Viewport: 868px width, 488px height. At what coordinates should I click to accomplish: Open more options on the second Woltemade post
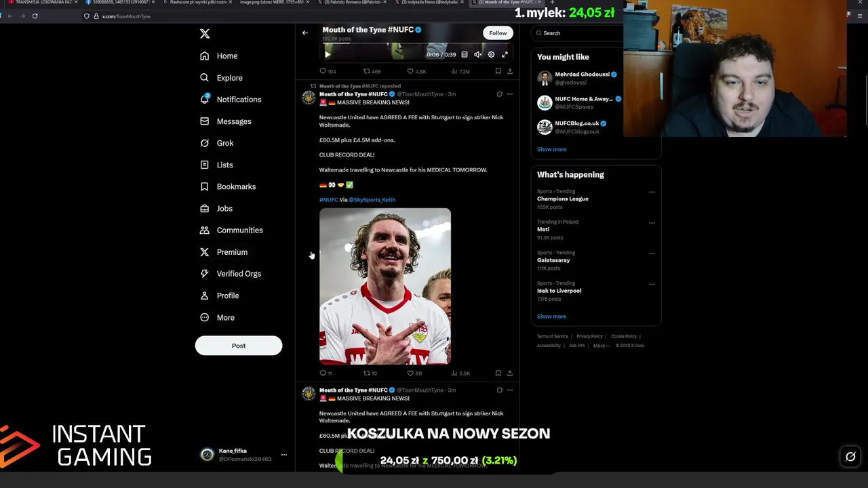pos(510,390)
